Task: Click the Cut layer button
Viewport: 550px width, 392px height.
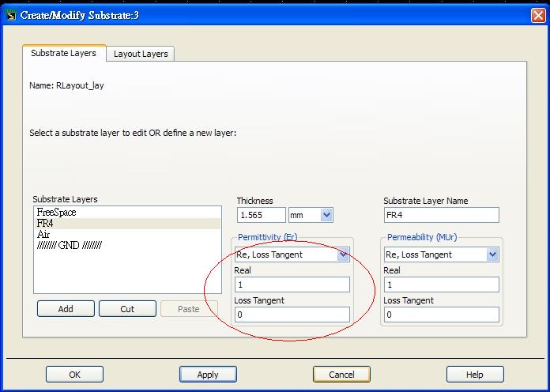Action: pos(127,309)
